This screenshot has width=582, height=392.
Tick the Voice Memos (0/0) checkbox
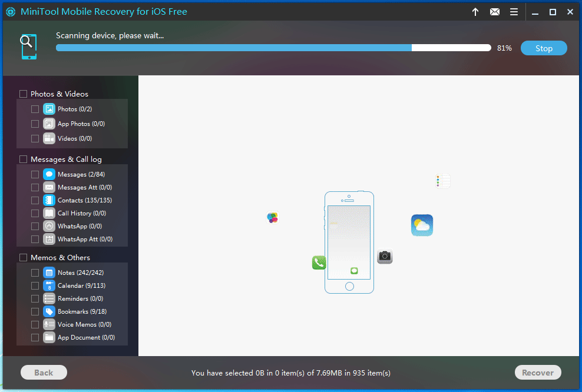[x=35, y=324]
